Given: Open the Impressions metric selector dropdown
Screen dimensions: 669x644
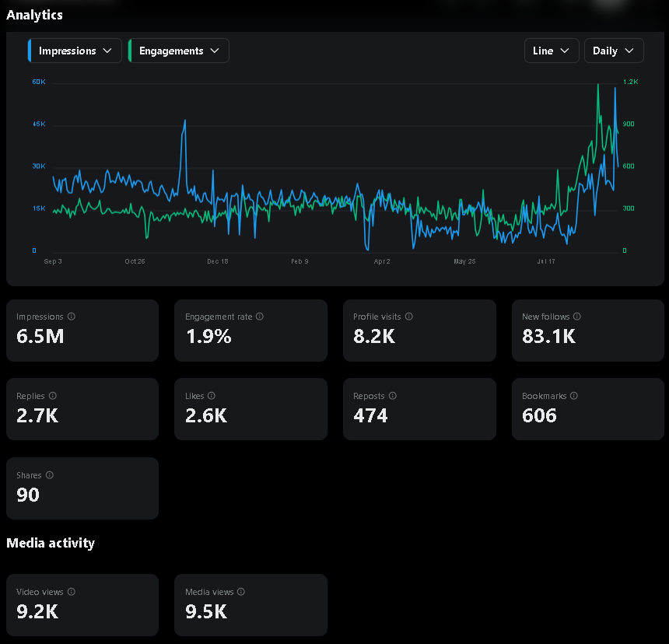Looking at the screenshot, I should [74, 51].
